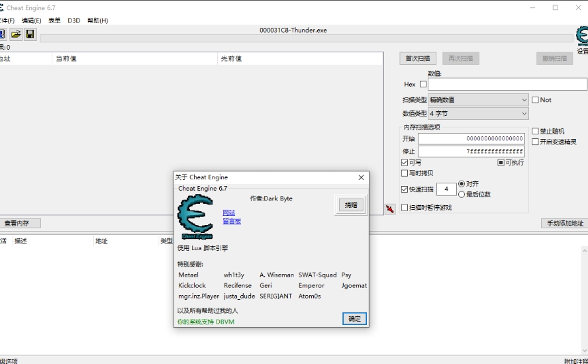588x364 pixels.
Task: Close the About Cheat Engine dialog
Action: (x=361, y=177)
